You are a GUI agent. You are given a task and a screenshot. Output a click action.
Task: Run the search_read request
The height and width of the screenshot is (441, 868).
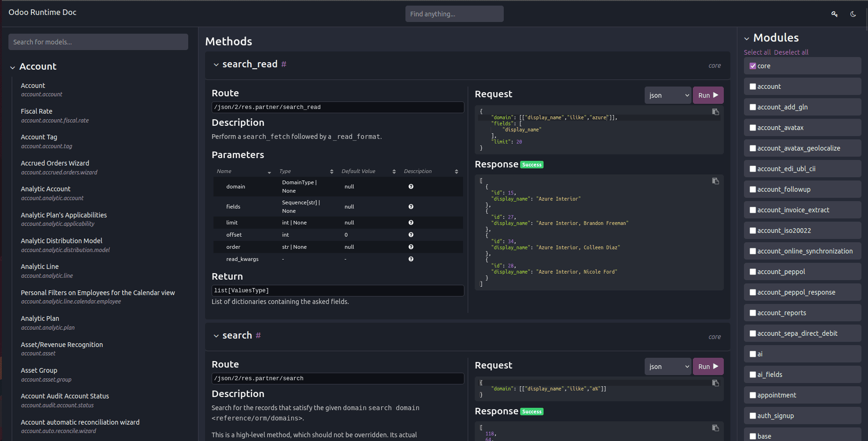pos(708,95)
